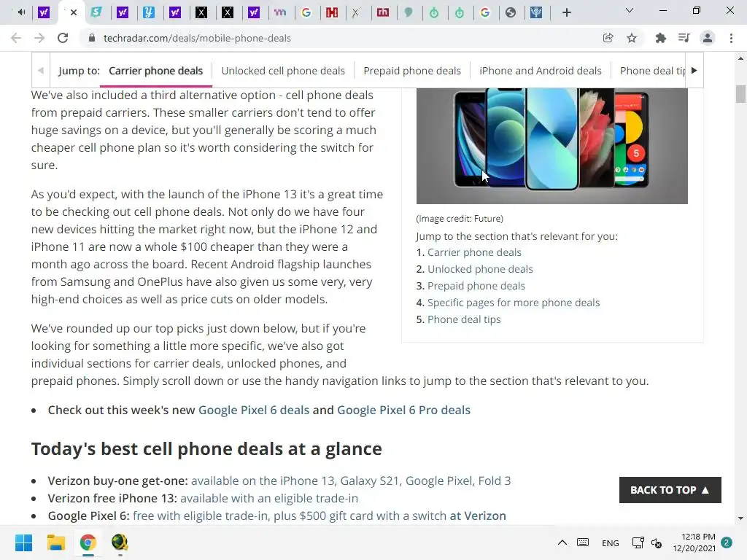
Task: Open the media controls icon
Action: (x=684, y=38)
